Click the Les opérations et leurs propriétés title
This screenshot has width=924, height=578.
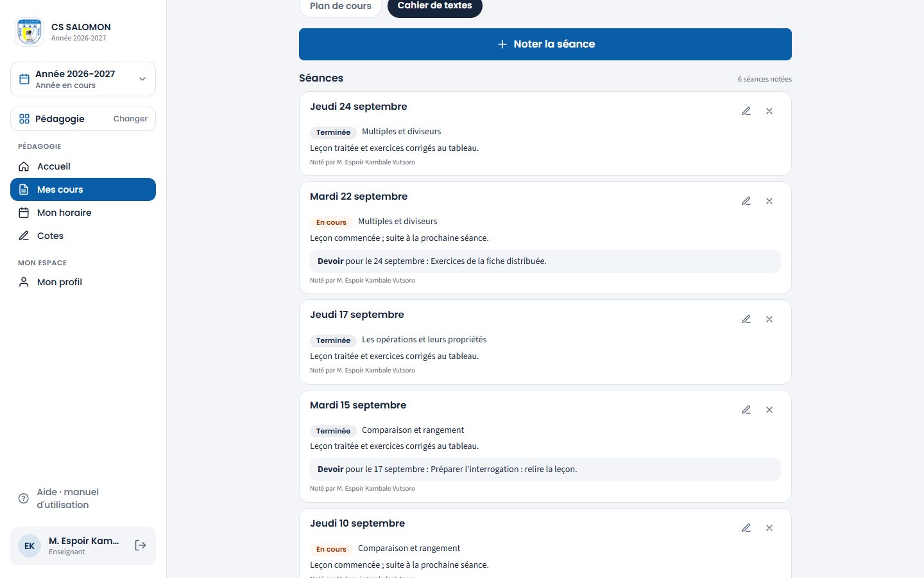pos(424,340)
